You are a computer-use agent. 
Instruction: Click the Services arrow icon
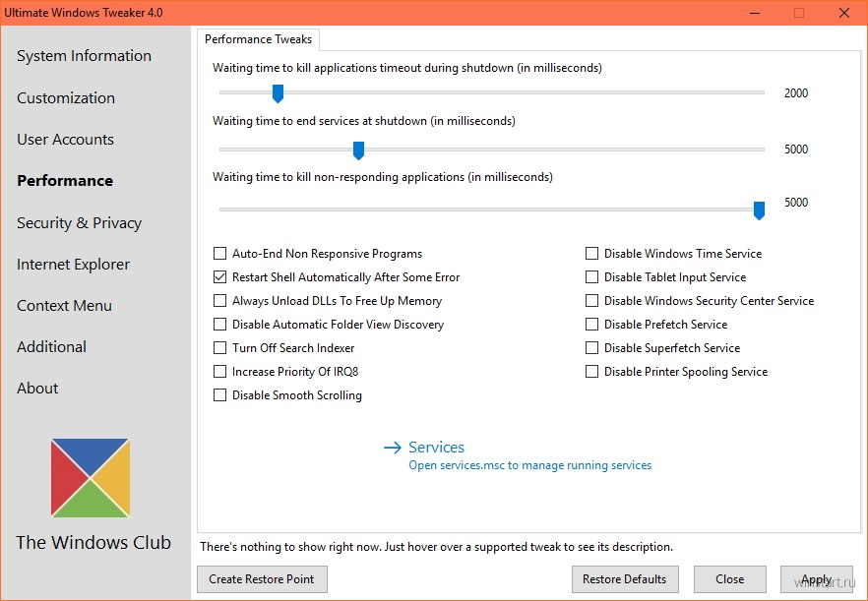[x=393, y=448]
